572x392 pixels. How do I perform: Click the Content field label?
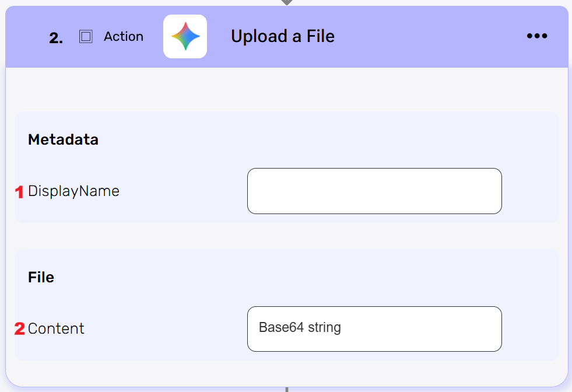pyautogui.click(x=56, y=329)
